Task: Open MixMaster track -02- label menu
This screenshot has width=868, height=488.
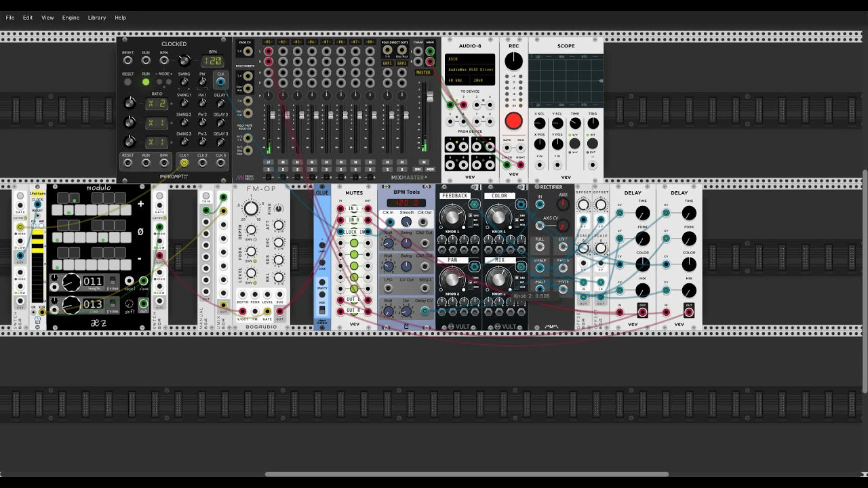Action: tap(283, 42)
